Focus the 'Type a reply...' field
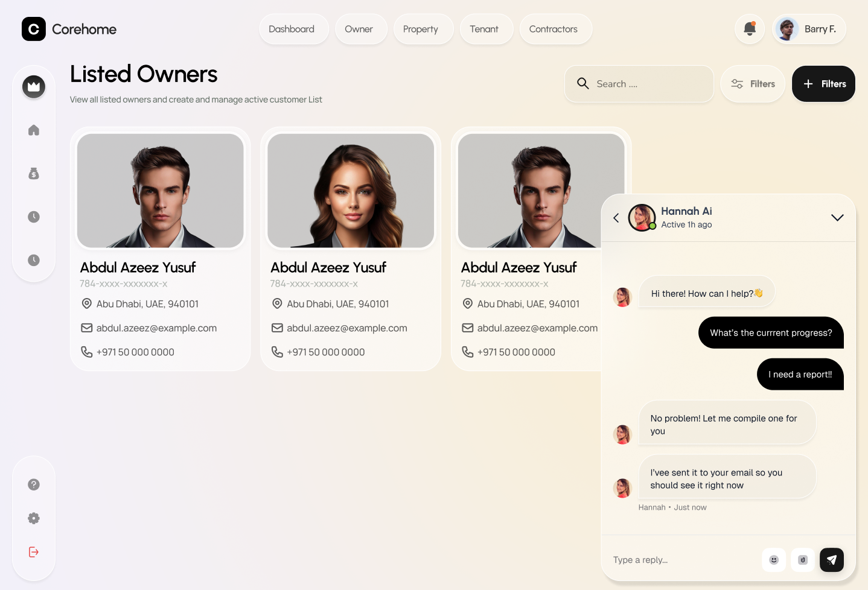The width and height of the screenshot is (868, 590). click(682, 560)
